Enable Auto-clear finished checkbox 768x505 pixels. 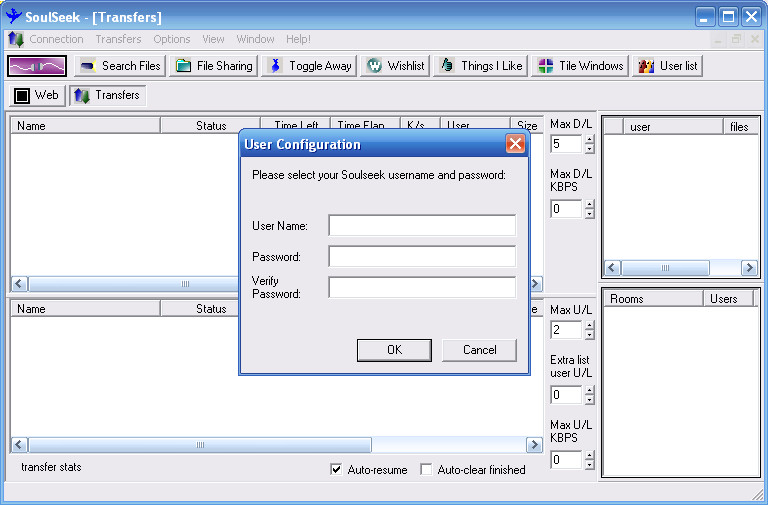pyautogui.click(x=426, y=469)
